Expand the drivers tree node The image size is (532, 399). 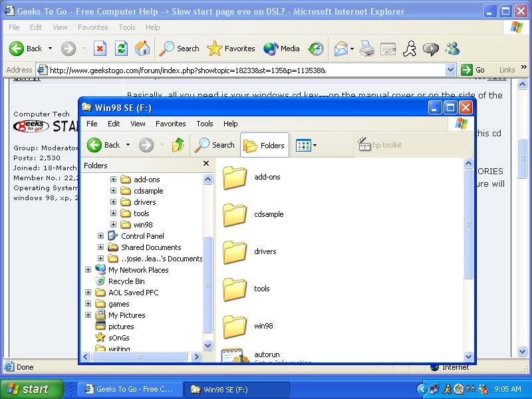pos(113,202)
